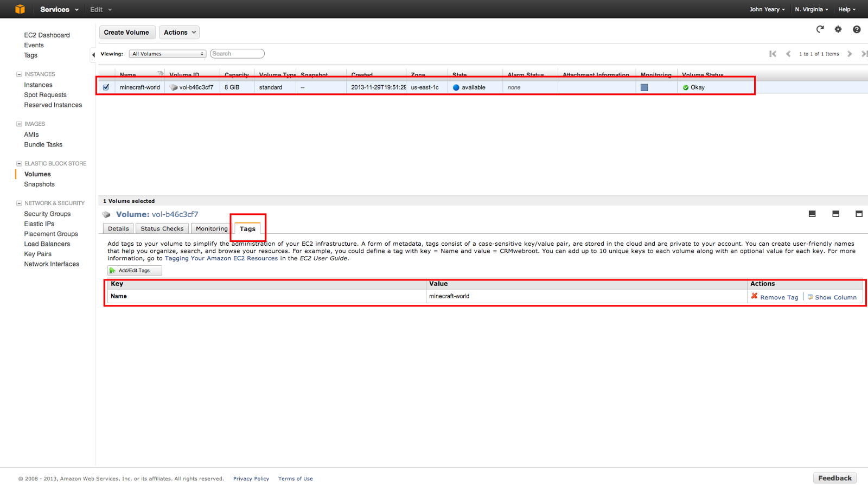Remove the Name tag
The image size is (868, 485).
(775, 297)
